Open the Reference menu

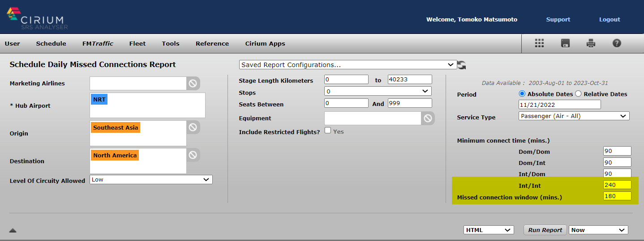[212, 43]
